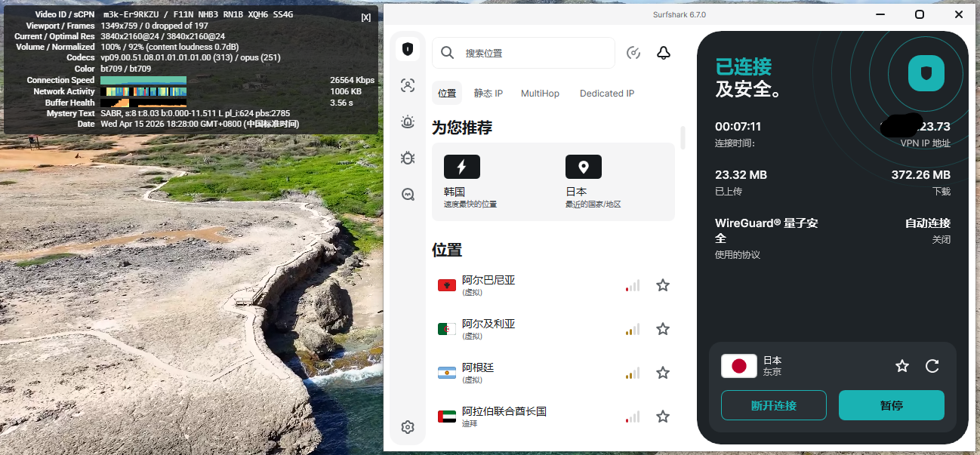Click the 搜索位置 search field

[x=523, y=53]
